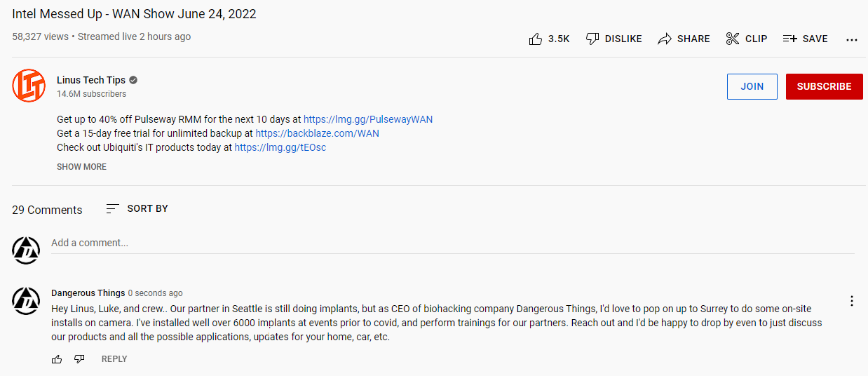Reply to the Dangerous Things comment
Screen dimensions: 868x376
tap(114, 359)
